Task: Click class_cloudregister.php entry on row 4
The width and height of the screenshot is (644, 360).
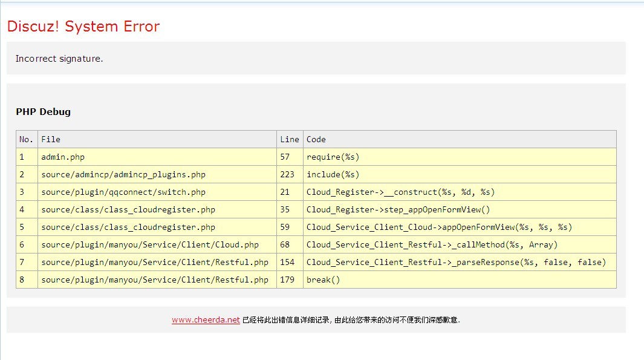Action: pos(128,209)
